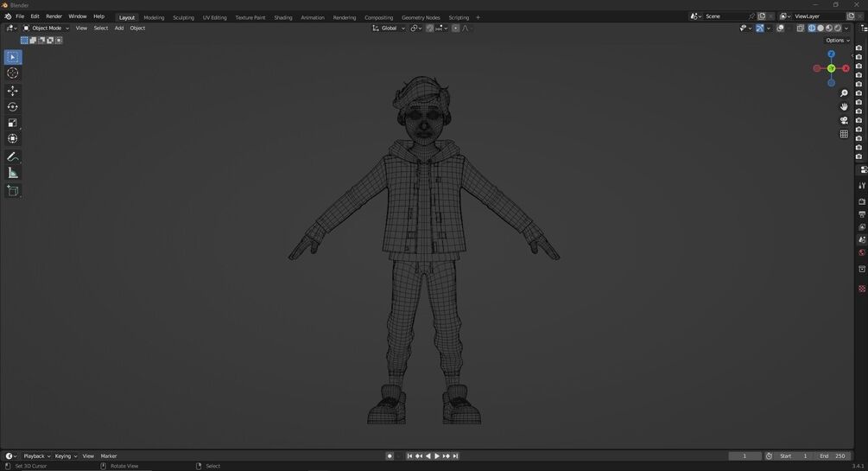Viewport: 868px width, 471px height.
Task: Open the Output properties tab
Action: point(862,213)
